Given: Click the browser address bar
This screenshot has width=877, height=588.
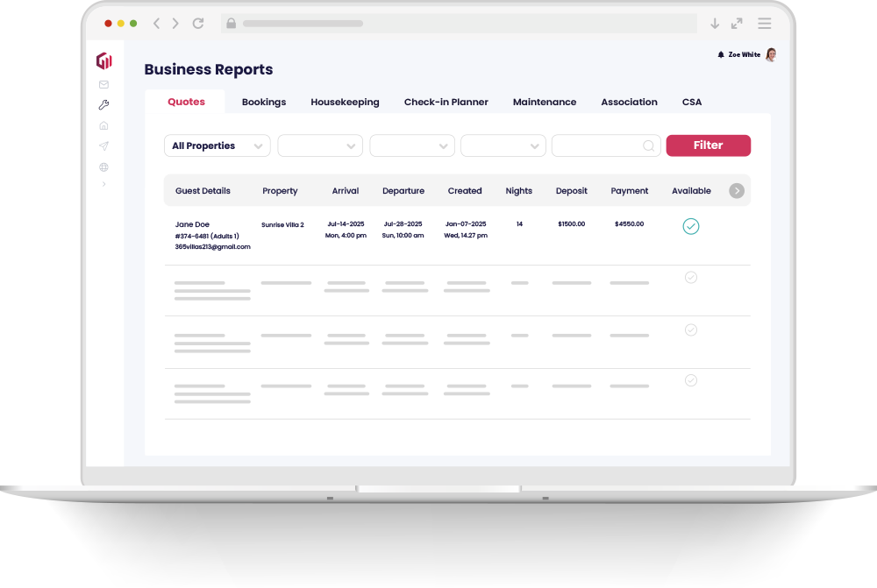Looking at the screenshot, I should pyautogui.click(x=456, y=24).
